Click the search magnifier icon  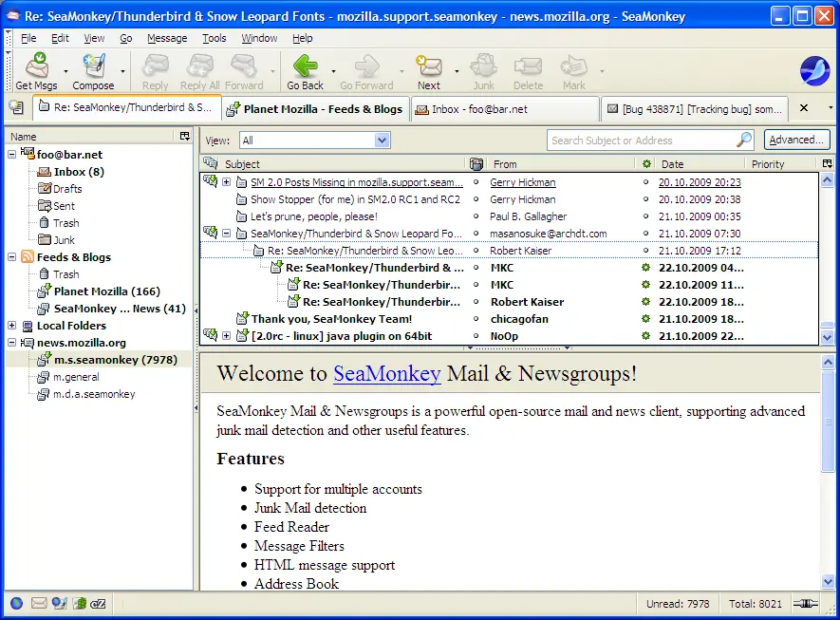pyautogui.click(x=744, y=140)
